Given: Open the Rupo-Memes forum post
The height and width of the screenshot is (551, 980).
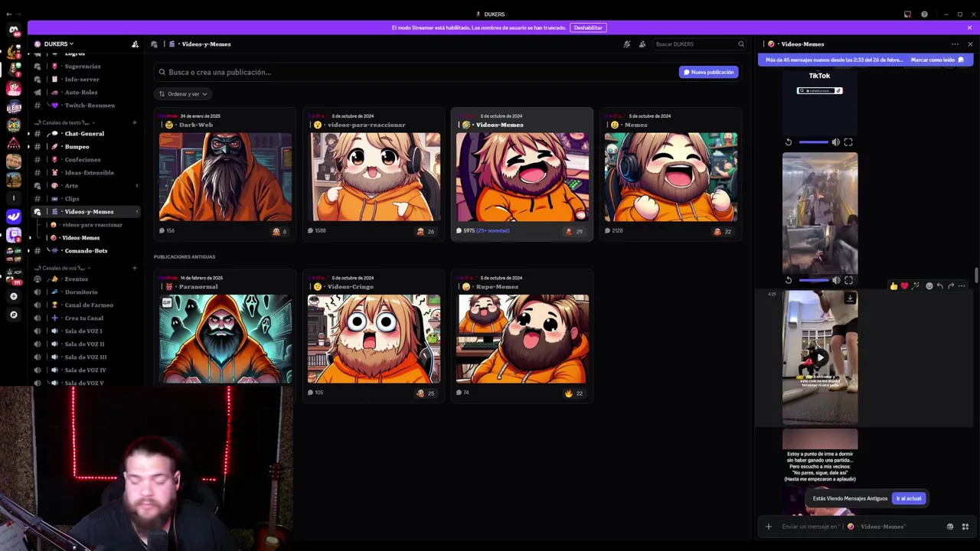Looking at the screenshot, I should [x=522, y=337].
